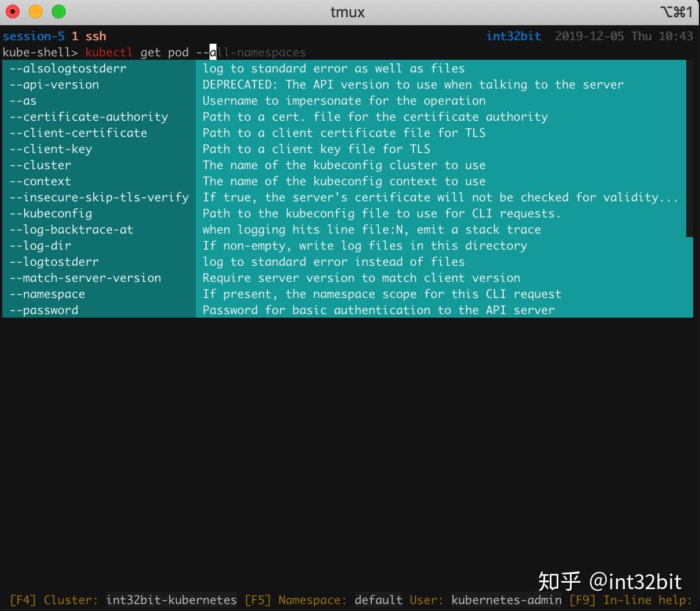
Task: Select the --context completion entry
Action: coord(40,181)
